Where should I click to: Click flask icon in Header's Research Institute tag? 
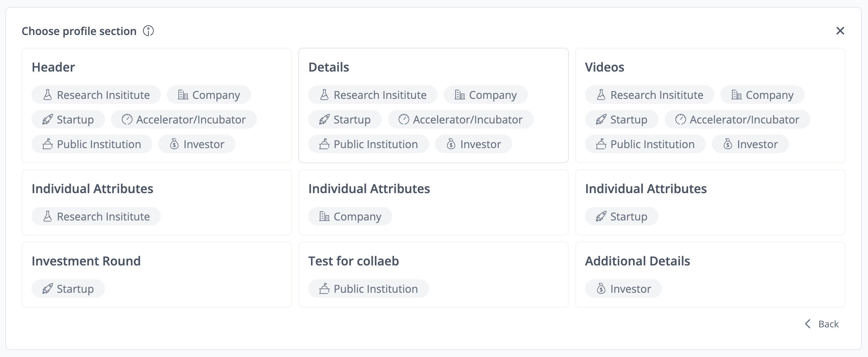click(x=48, y=95)
